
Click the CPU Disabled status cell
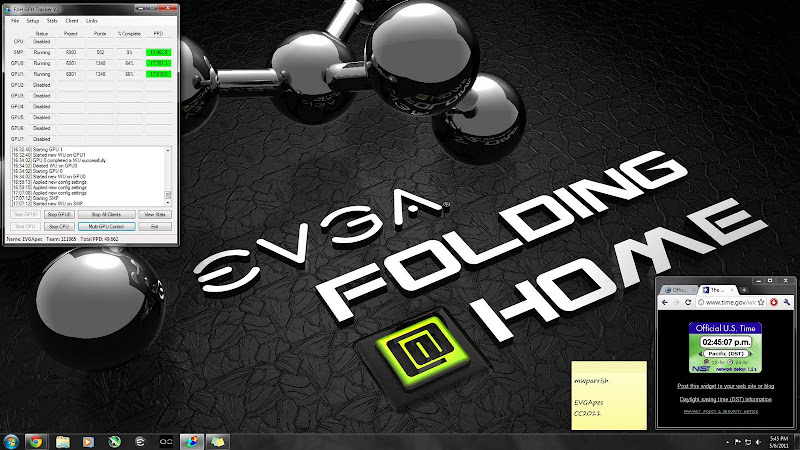click(x=42, y=42)
